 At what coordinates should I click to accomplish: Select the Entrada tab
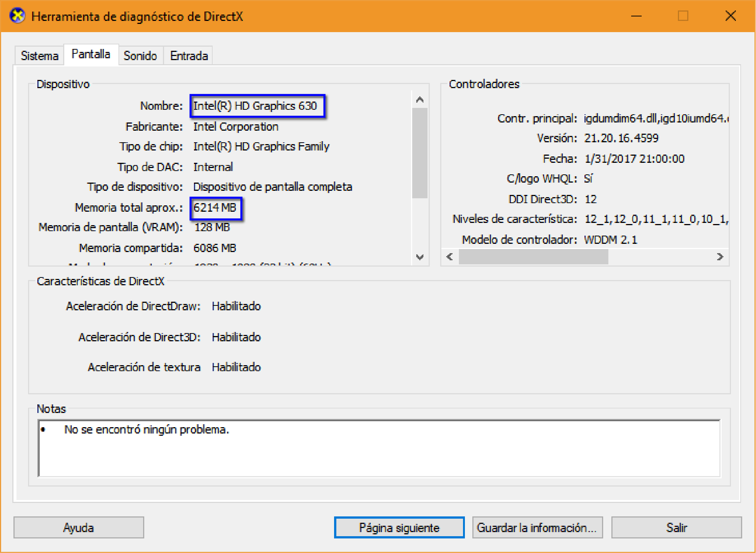(189, 56)
